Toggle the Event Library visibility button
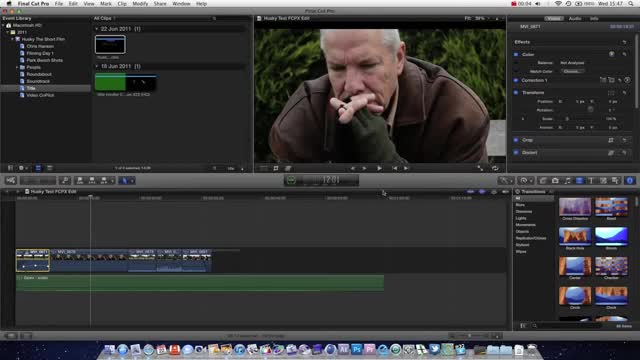Viewport: 640px width, 360px height. (11, 168)
